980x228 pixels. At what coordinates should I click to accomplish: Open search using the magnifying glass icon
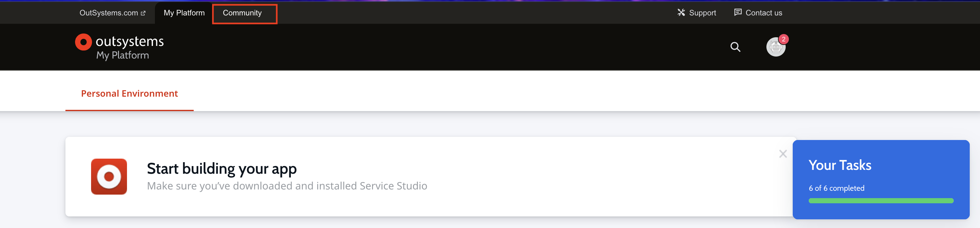(735, 47)
